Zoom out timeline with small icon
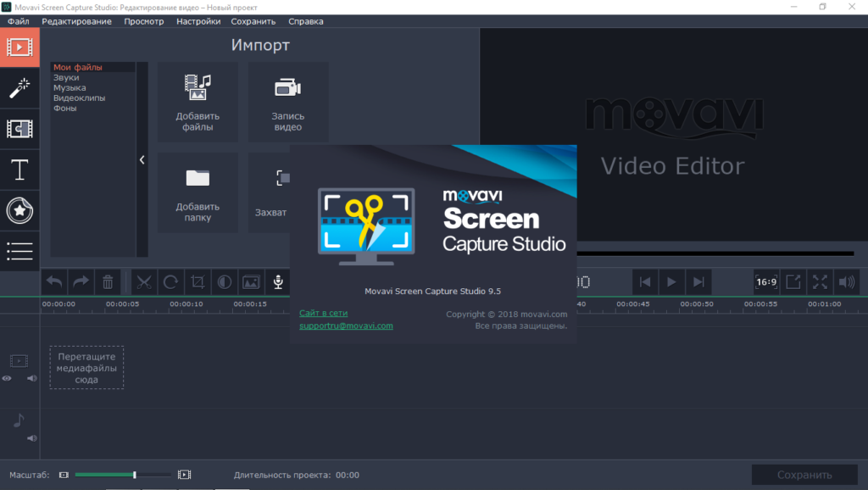The image size is (868, 490). pyautogui.click(x=64, y=475)
